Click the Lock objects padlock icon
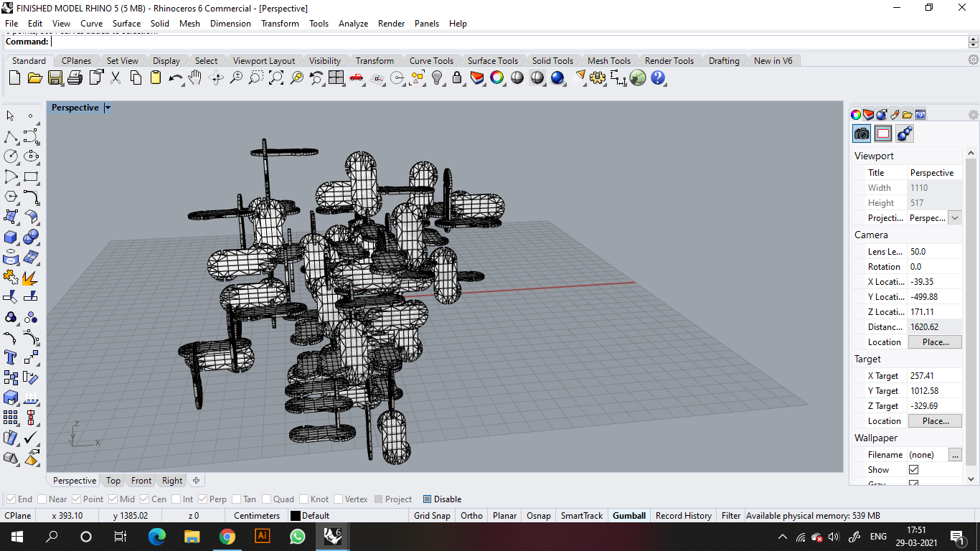 pos(457,77)
